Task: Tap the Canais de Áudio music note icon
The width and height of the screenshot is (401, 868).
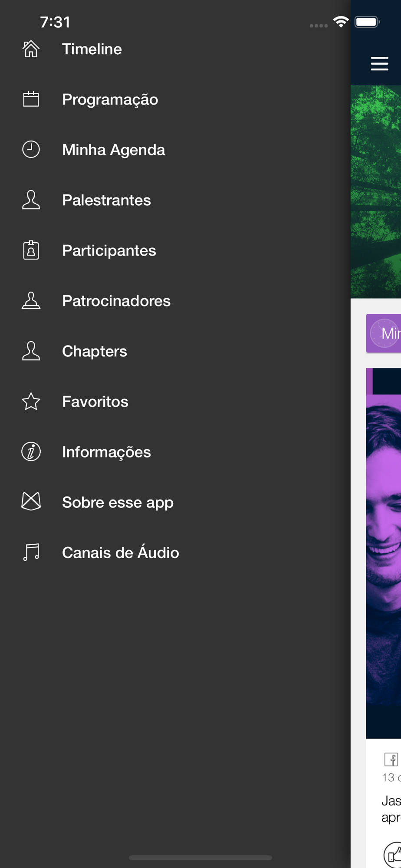Action: point(31,552)
